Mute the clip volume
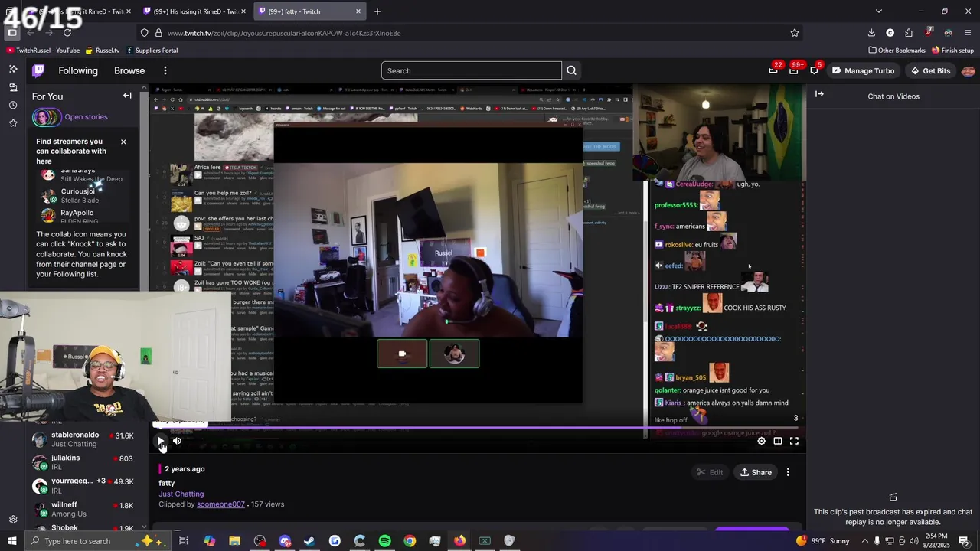Viewport: 980px width, 551px height. 177,441
